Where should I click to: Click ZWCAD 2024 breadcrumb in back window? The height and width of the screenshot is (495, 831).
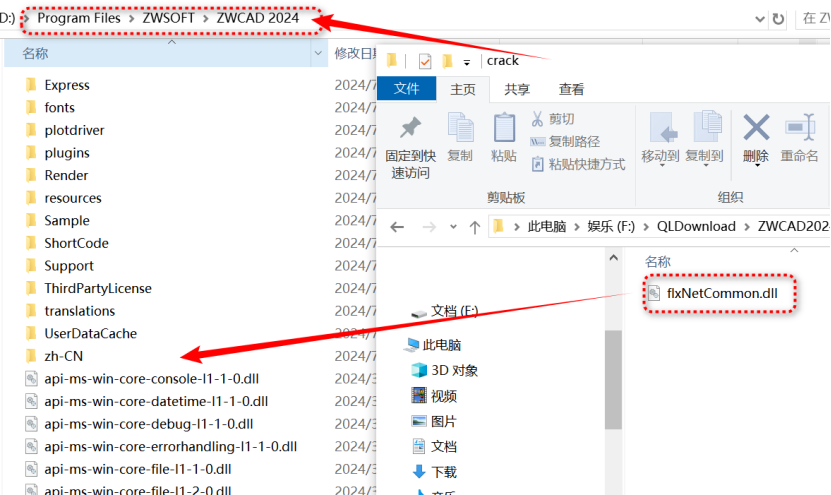point(258,18)
